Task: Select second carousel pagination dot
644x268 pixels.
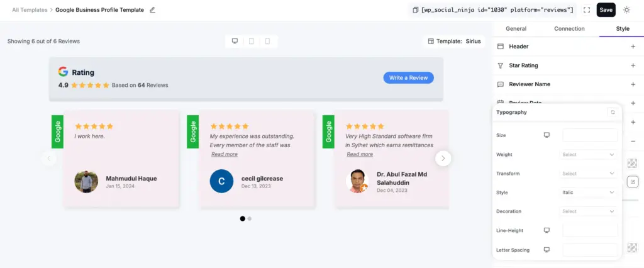Action: click(x=249, y=219)
